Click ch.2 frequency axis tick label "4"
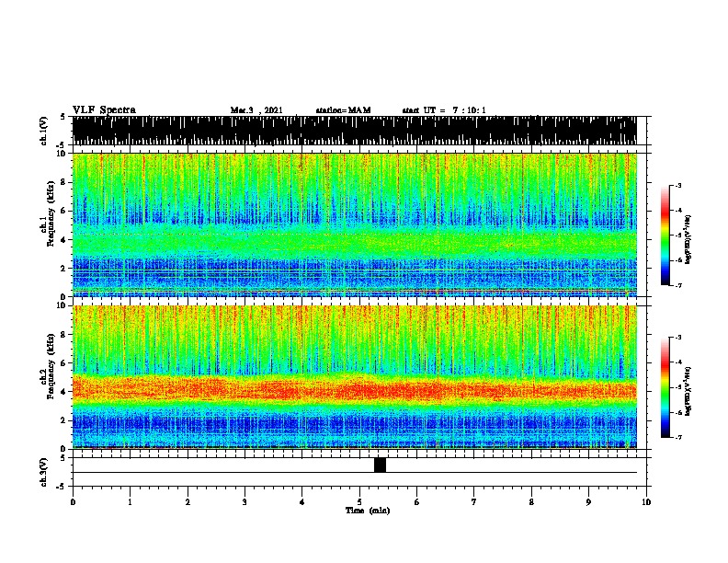Viewport: 728px width, 563px height. tap(64, 392)
